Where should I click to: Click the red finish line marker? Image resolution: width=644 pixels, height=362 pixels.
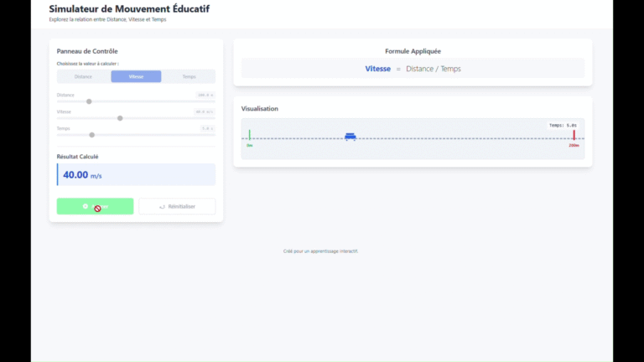pyautogui.click(x=574, y=135)
